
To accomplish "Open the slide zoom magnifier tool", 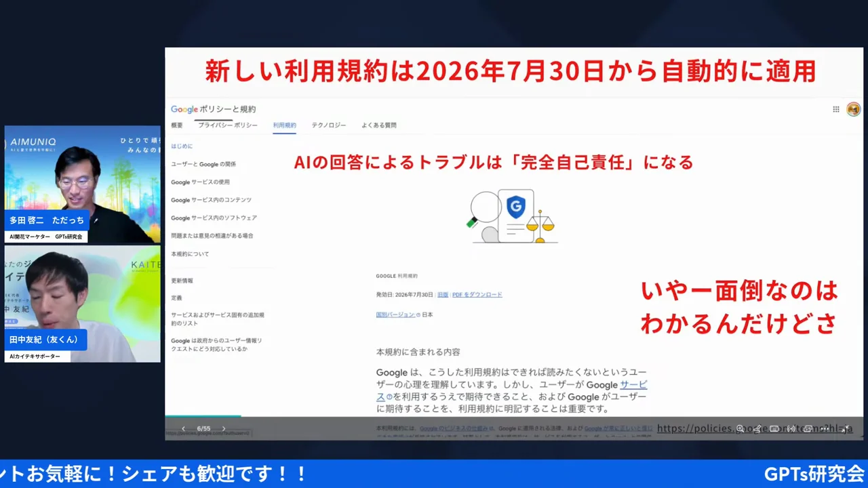I will tap(740, 428).
